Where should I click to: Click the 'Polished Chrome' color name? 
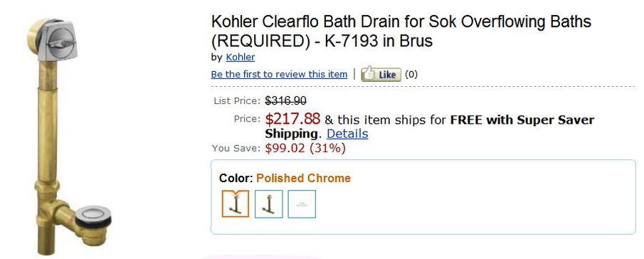tap(304, 178)
